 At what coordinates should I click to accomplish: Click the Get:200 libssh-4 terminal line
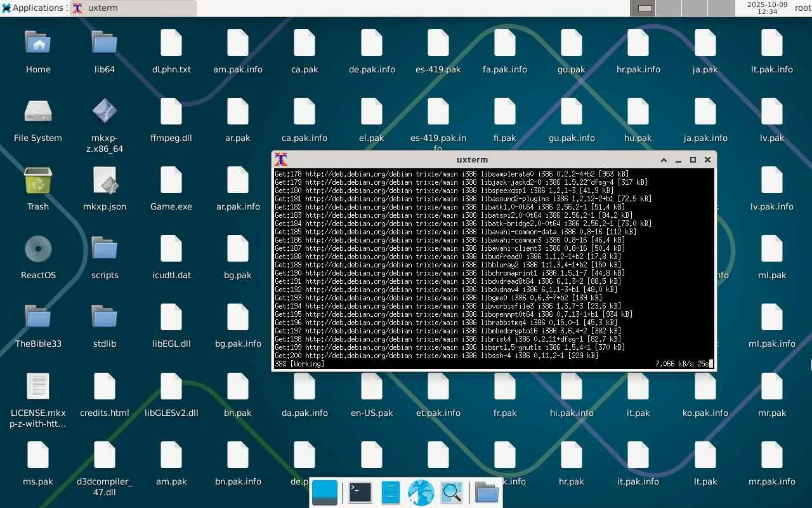[x=436, y=356]
